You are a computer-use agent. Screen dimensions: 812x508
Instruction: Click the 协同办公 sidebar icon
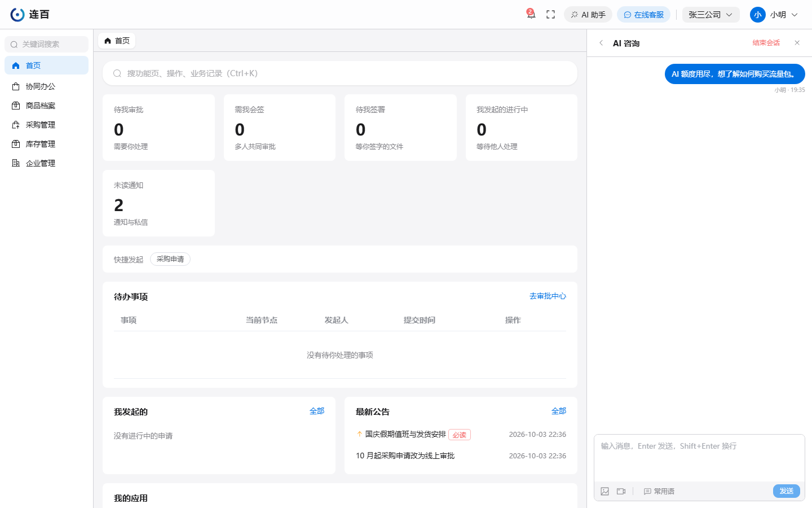point(16,86)
